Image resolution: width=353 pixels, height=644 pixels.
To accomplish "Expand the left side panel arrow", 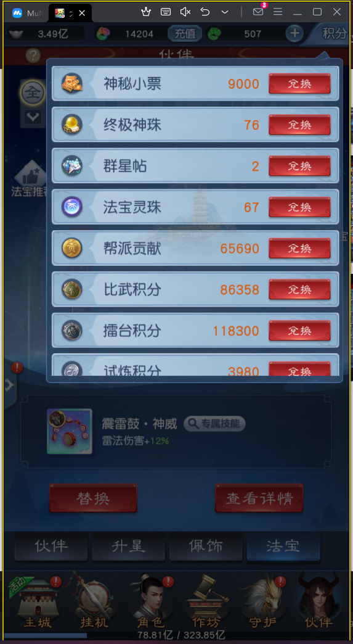I will point(9,385).
